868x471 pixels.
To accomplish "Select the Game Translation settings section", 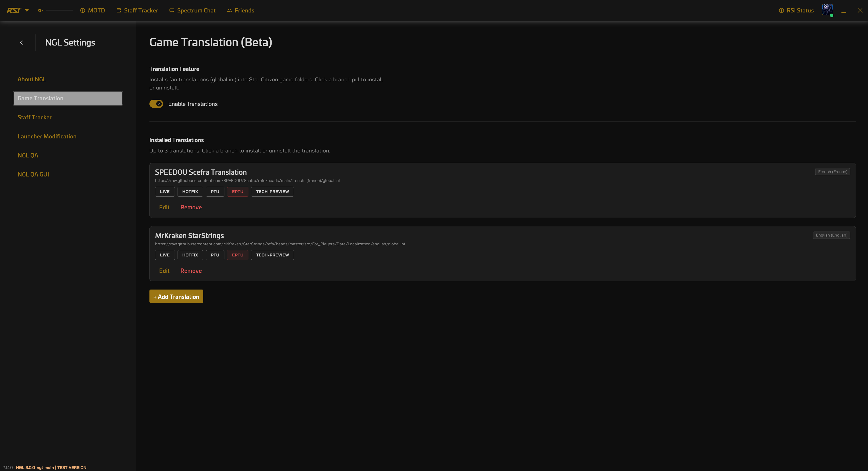I will pos(68,98).
